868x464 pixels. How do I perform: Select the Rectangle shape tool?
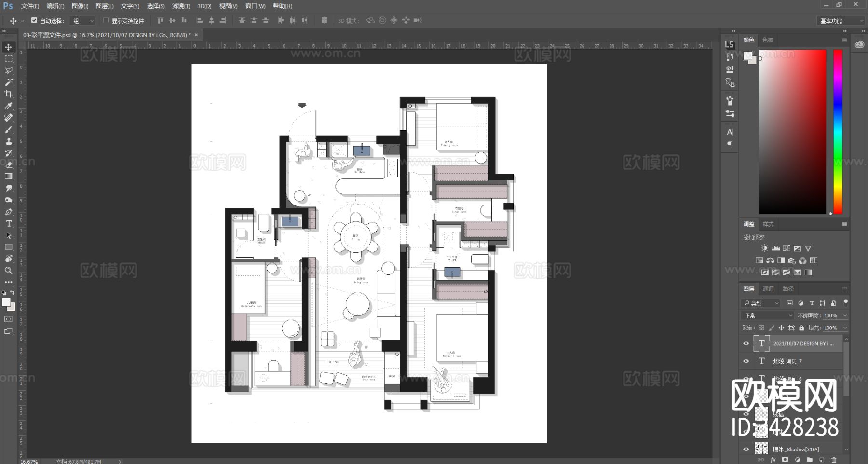pos(9,247)
